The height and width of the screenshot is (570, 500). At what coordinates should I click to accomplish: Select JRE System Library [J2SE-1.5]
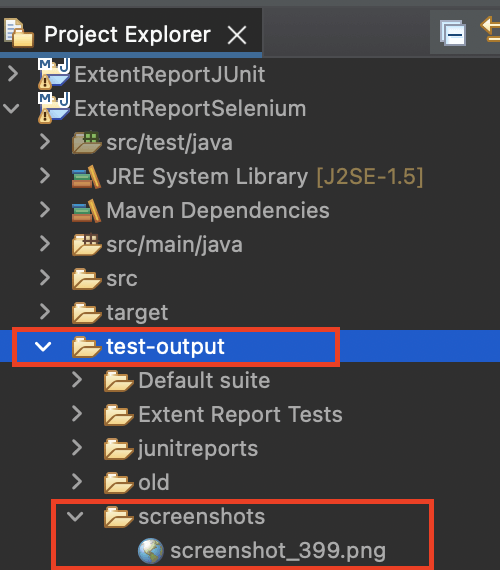[x=265, y=177]
